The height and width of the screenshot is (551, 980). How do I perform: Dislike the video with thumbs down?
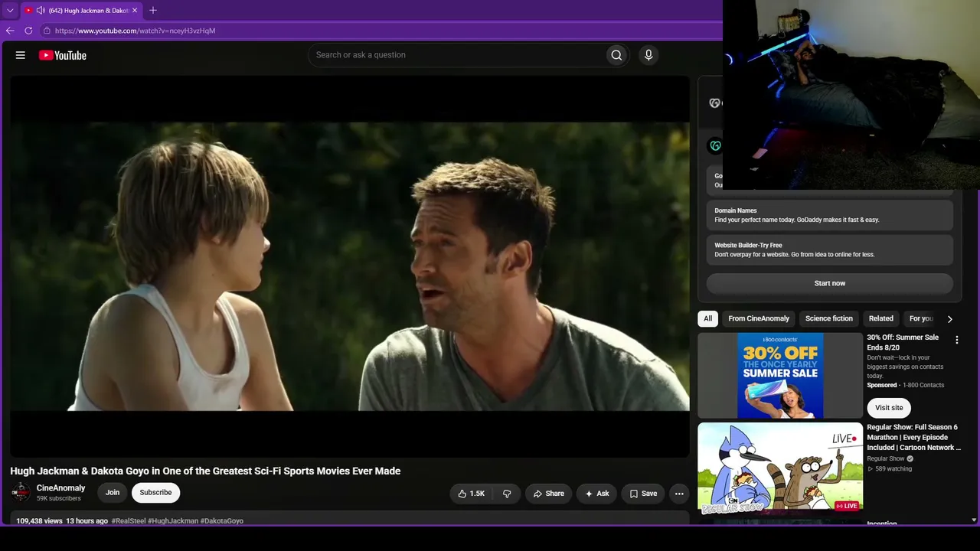(x=507, y=494)
